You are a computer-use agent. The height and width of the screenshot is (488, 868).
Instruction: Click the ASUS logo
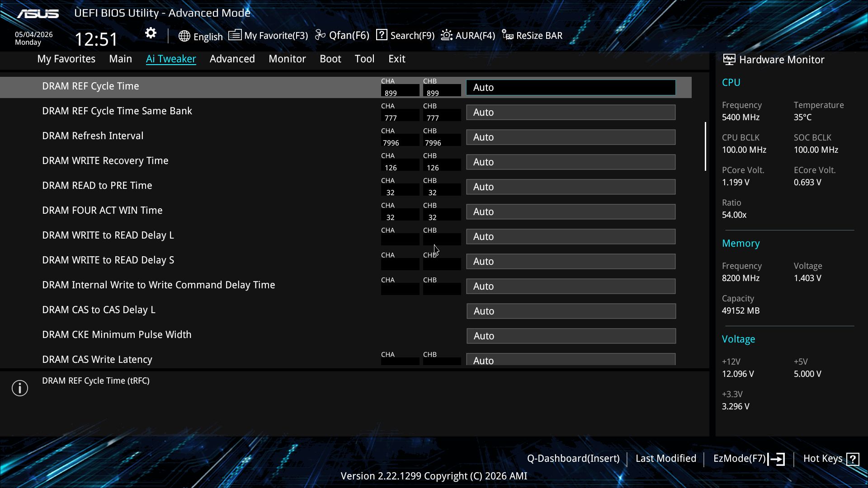(x=38, y=14)
